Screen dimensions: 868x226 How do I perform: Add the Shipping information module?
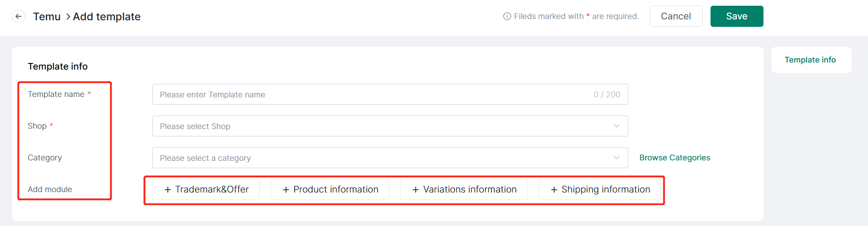coord(600,189)
